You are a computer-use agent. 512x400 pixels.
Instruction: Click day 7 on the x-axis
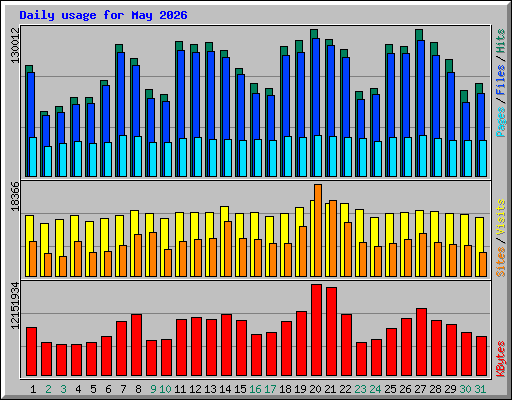click(123, 389)
